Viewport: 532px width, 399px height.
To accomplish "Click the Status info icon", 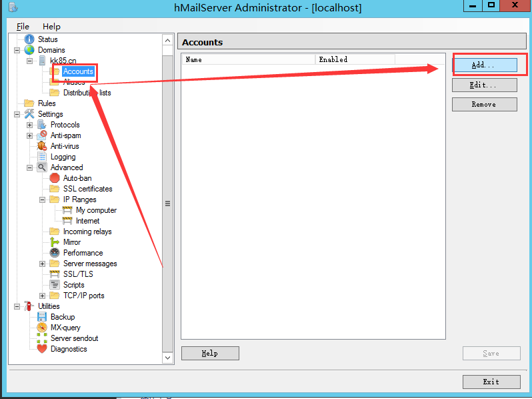I will coord(29,39).
